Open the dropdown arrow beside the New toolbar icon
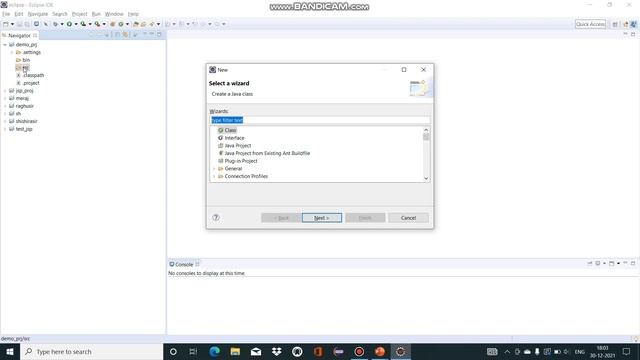The width and height of the screenshot is (640, 360). point(12,24)
